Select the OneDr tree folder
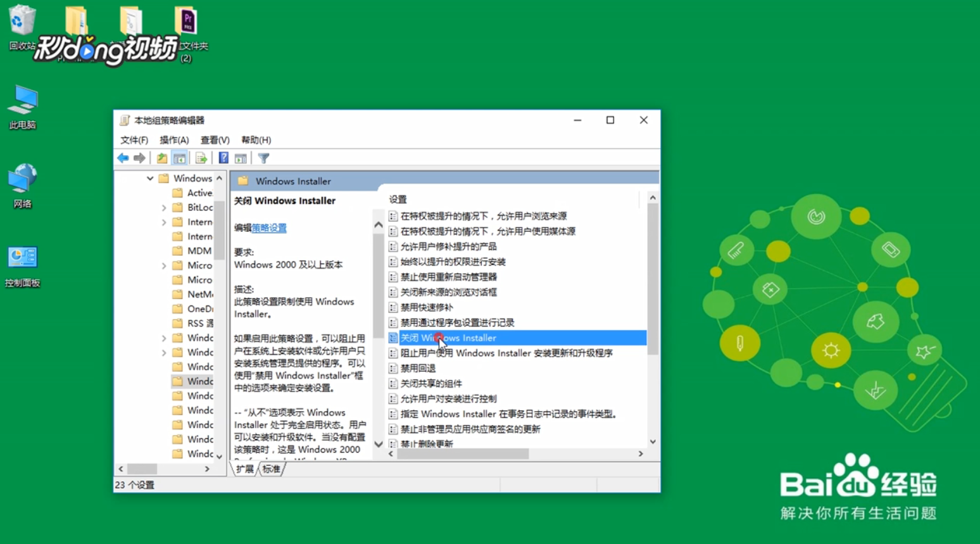 tap(193, 309)
